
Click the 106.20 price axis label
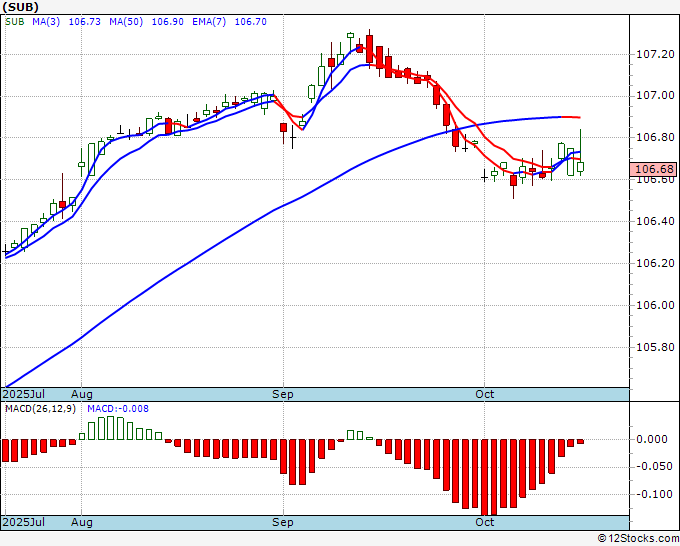tap(655, 263)
